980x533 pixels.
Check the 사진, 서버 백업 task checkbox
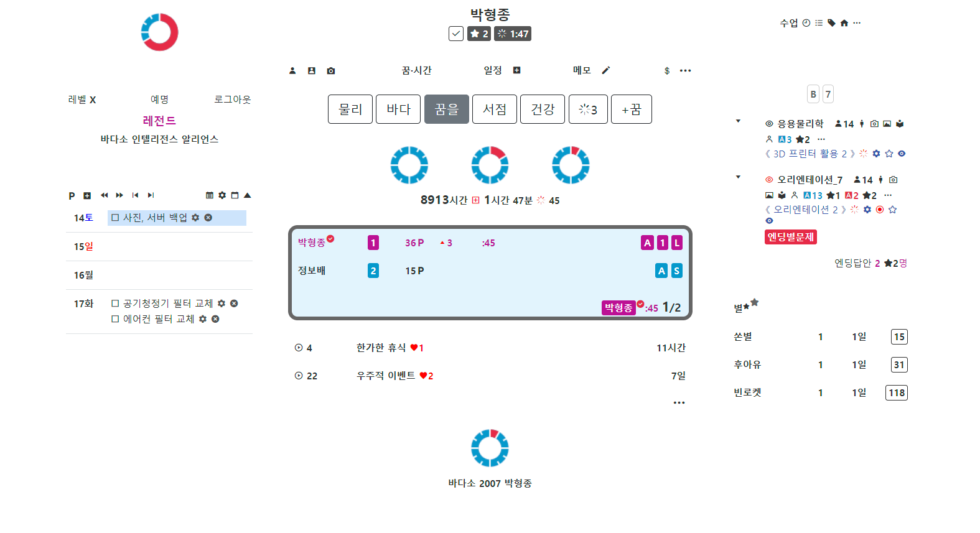[115, 218]
